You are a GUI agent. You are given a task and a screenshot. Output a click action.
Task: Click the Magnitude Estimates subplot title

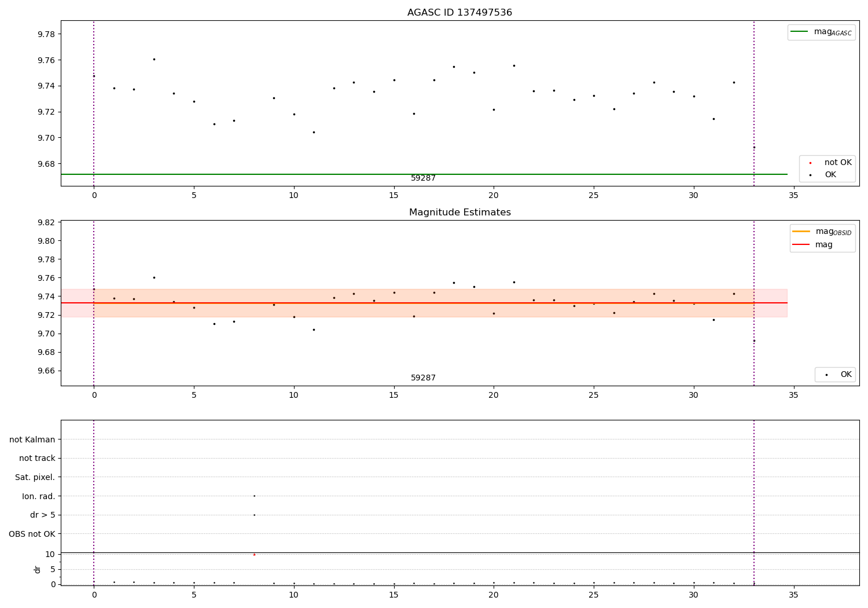pyautogui.click(x=459, y=212)
